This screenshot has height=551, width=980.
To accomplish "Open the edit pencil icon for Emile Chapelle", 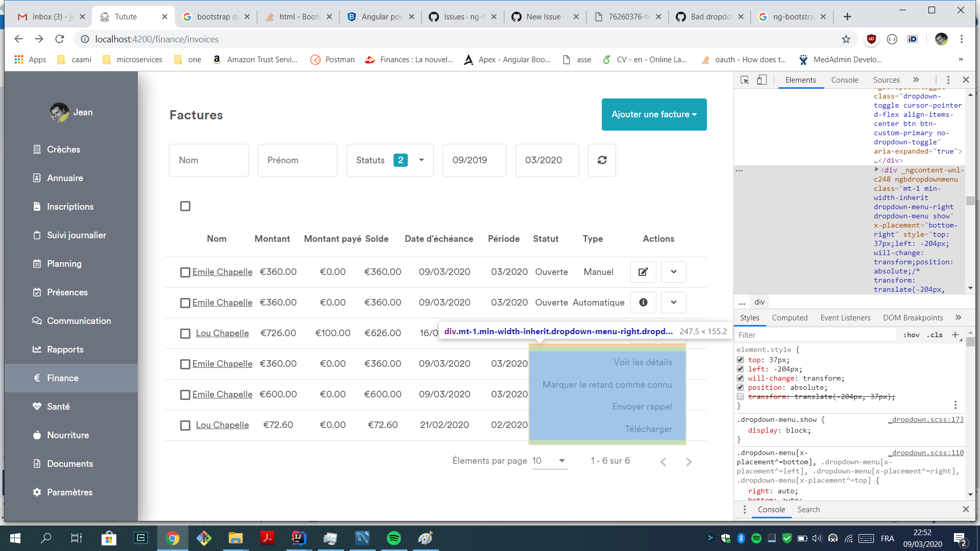I will 643,271.
